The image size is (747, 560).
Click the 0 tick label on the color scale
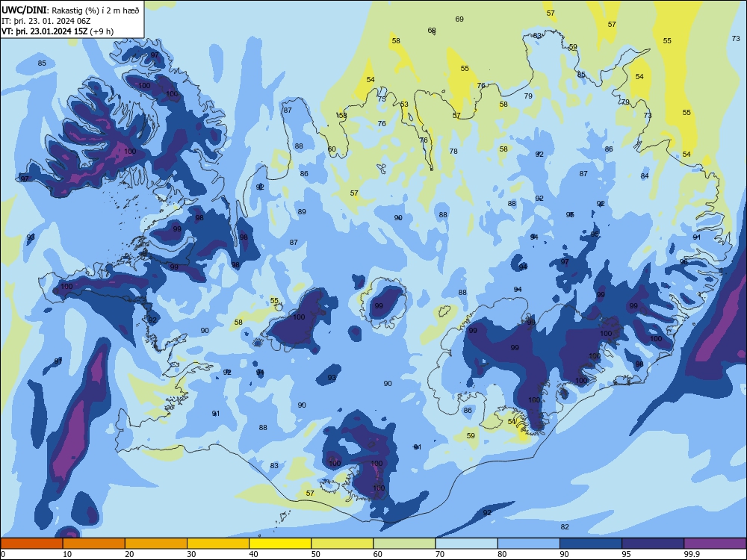3,554
